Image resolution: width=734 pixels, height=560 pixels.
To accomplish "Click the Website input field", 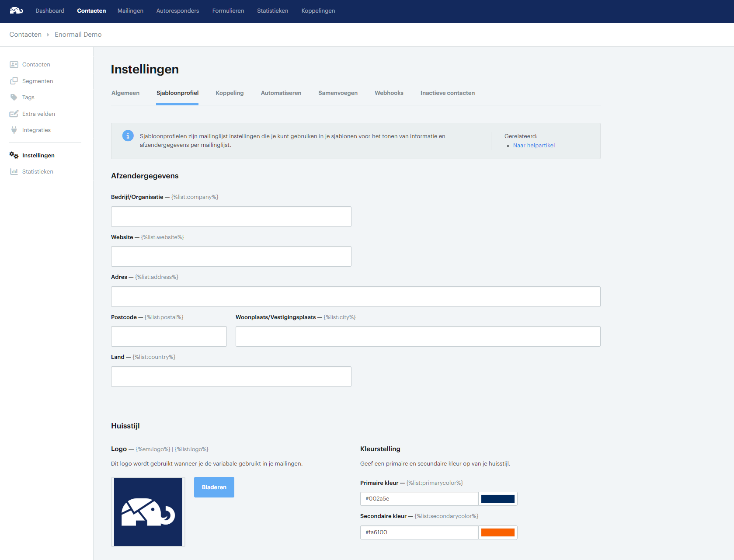I will coord(231,256).
